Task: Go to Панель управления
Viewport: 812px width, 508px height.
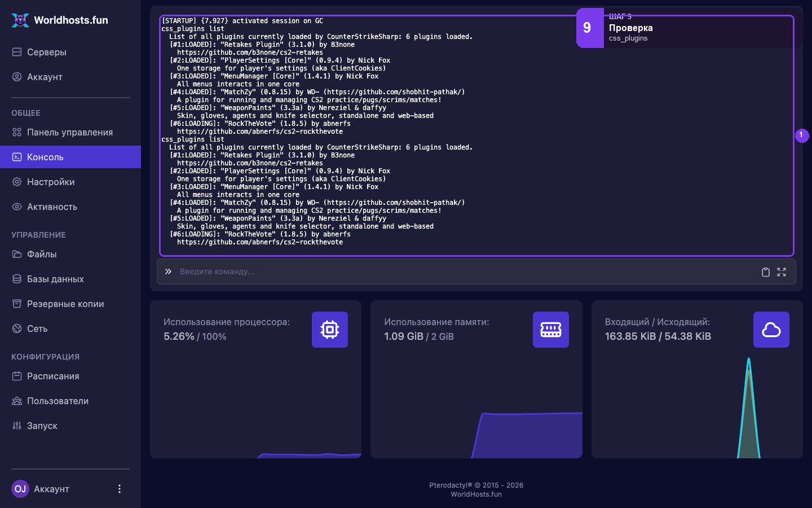Action: point(70,132)
